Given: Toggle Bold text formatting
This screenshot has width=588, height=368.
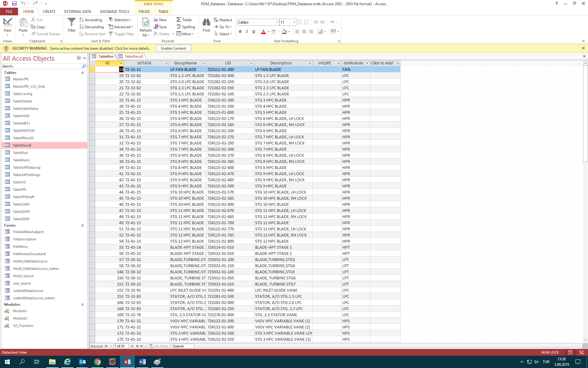Looking at the screenshot, I should coord(240,32).
